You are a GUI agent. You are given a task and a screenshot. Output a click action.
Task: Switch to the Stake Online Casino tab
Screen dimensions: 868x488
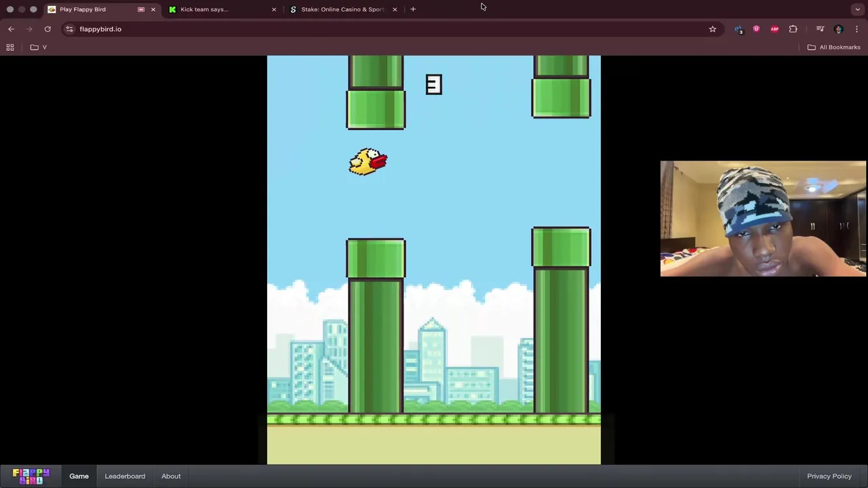pos(342,9)
